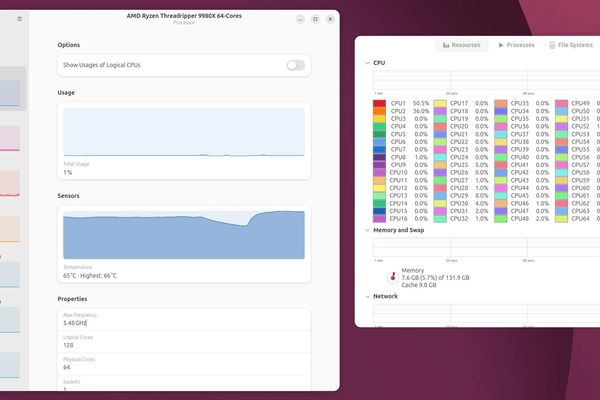Click the CPU17 color swatch
The width and height of the screenshot is (600, 400).
pyautogui.click(x=440, y=103)
